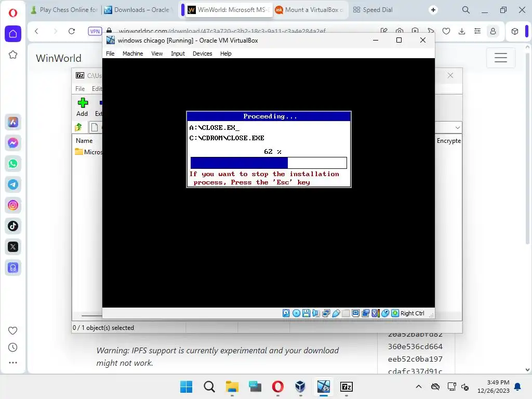The width and height of the screenshot is (532, 399).
Task: Open browsing history clock icon in sidebar
Action: (12, 347)
